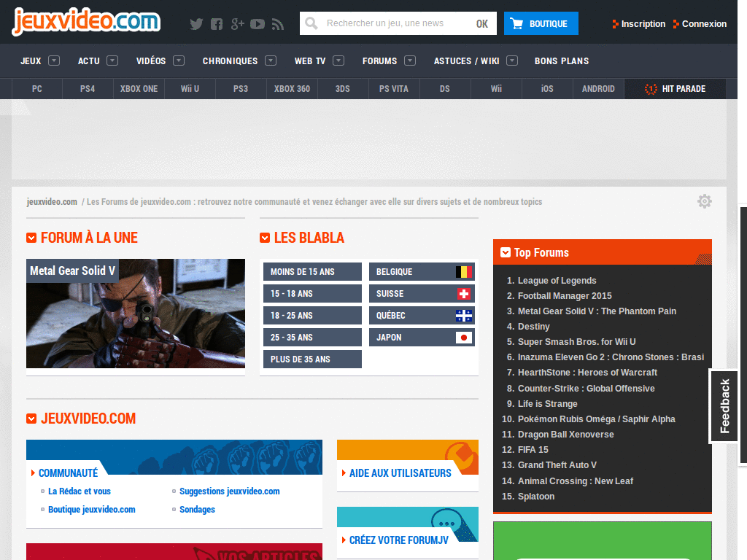
Task: Open the Feedback side tab
Action: click(x=724, y=406)
